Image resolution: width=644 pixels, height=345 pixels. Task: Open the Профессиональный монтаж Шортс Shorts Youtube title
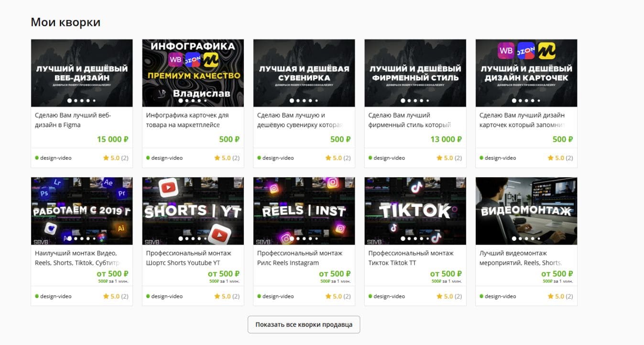tap(188, 258)
